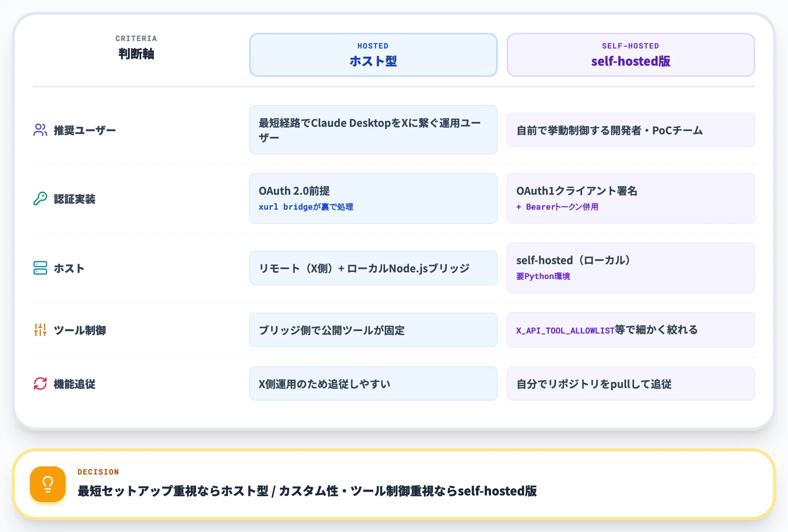This screenshot has height=532, width=788.
Task: Click the decision summary sentence 最短セットアップ重視ならホスト型
Action: [x=307, y=491]
